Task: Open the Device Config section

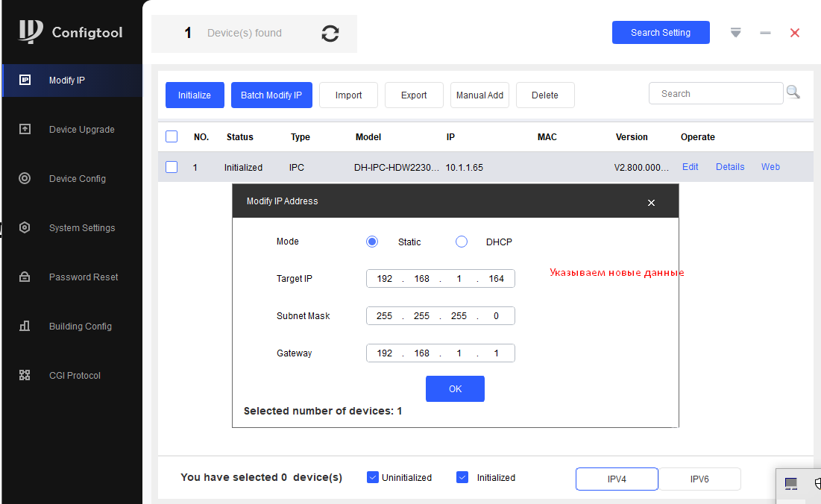Action: pyautogui.click(x=72, y=178)
